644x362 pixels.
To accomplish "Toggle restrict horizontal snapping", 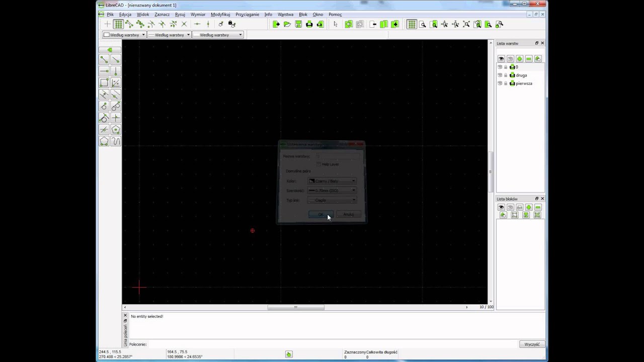I will tap(197, 24).
